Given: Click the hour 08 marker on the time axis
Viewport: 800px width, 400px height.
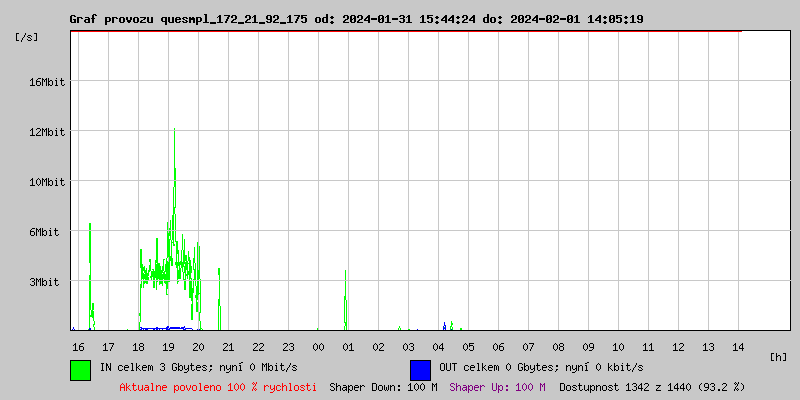Looking at the screenshot, I should click(558, 346).
